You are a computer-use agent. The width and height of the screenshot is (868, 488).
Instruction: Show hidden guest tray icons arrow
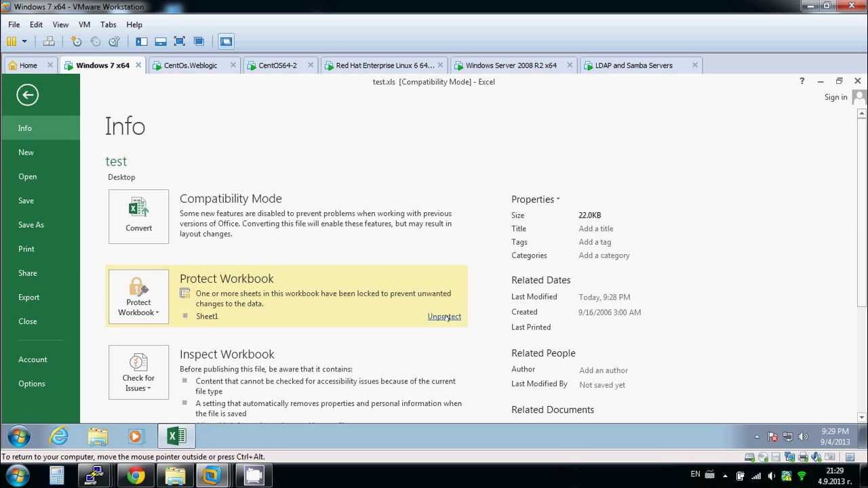pyautogui.click(x=757, y=437)
